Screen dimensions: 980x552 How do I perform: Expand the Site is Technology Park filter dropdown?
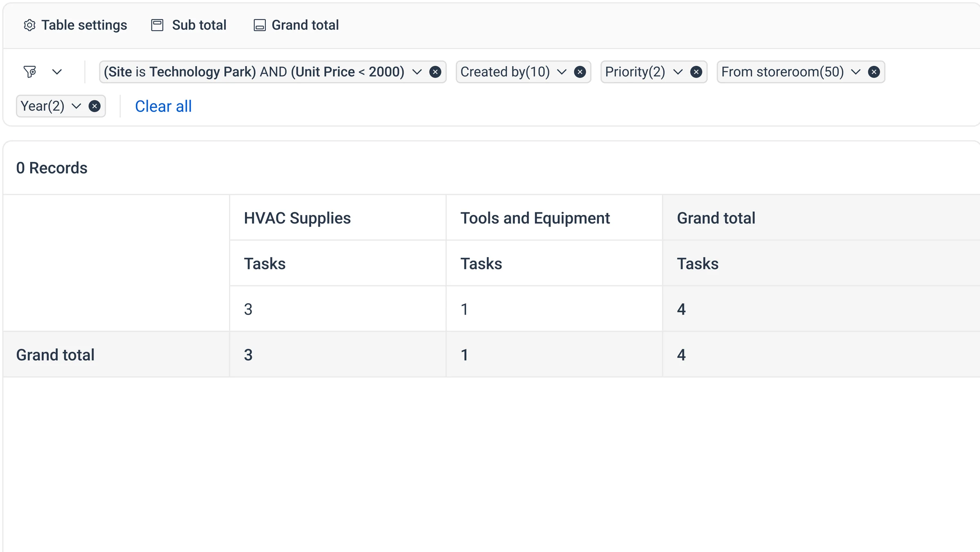417,72
